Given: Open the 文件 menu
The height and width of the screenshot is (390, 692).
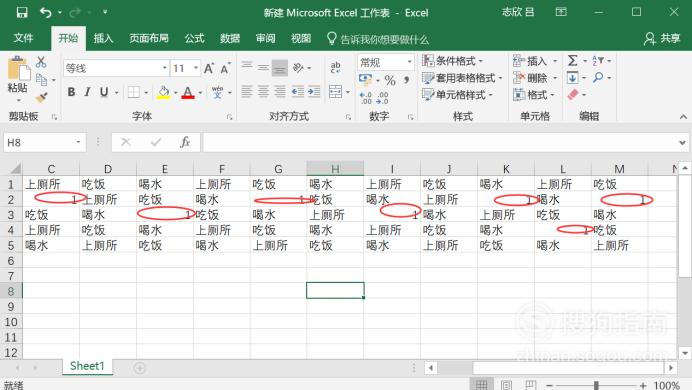Looking at the screenshot, I should point(23,38).
